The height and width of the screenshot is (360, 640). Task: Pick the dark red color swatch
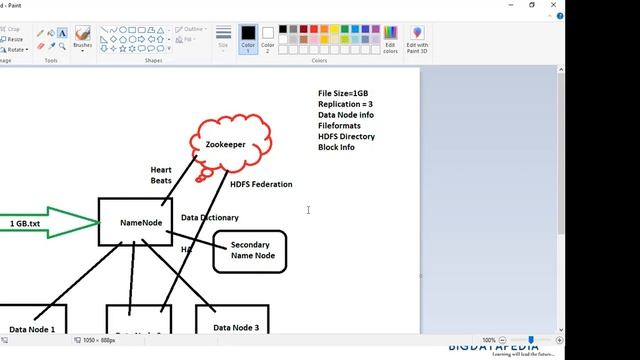(x=304, y=29)
